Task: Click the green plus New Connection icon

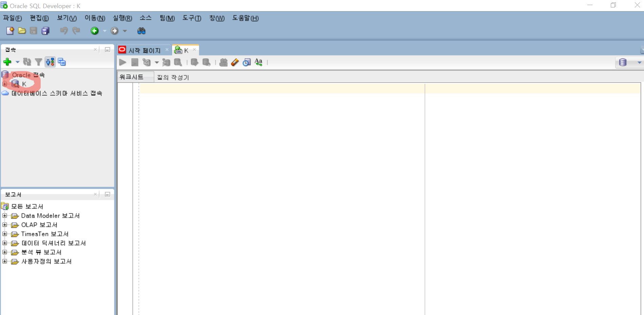Action: [x=7, y=62]
